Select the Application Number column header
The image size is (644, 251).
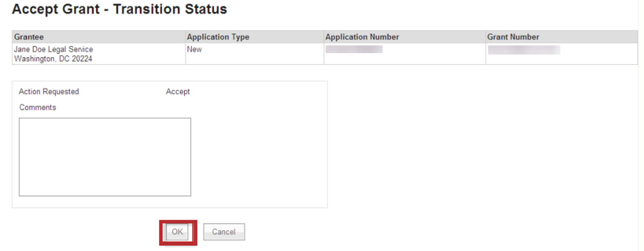tap(362, 37)
